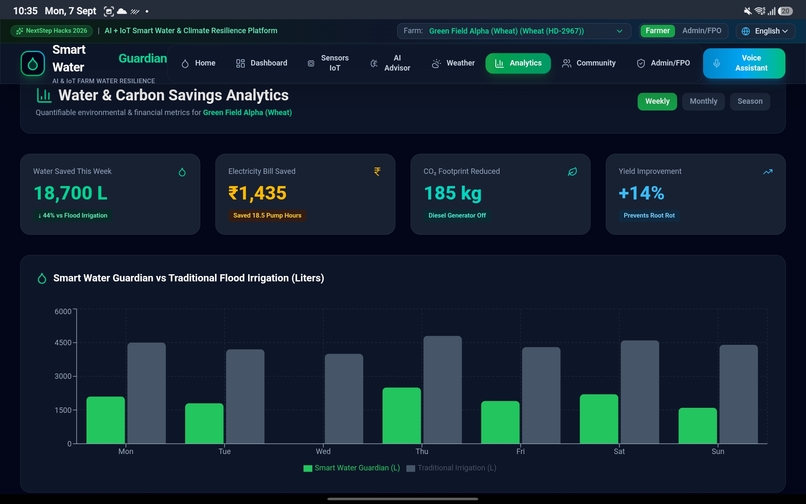Click the Green Field Alpha (Wheat) link
This screenshot has width=806, height=504.
pos(247,113)
